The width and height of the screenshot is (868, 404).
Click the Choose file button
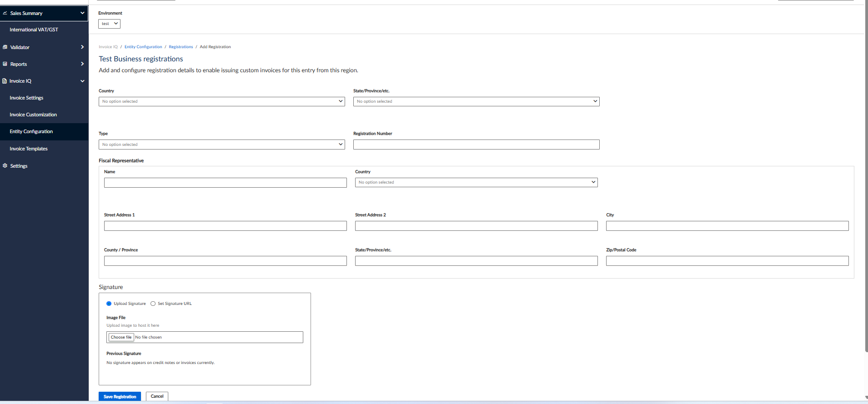(x=121, y=337)
